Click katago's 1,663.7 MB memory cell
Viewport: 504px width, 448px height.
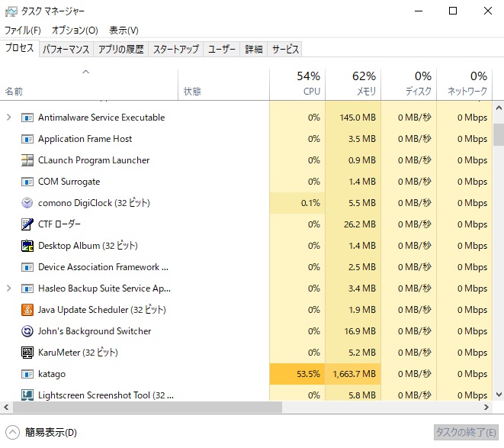point(353,374)
